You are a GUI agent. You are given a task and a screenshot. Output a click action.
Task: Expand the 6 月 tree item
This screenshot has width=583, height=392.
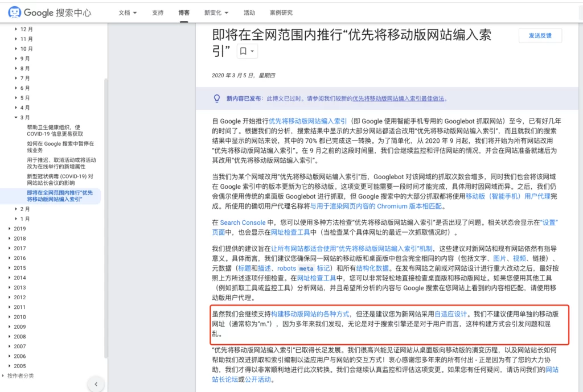click(23, 88)
